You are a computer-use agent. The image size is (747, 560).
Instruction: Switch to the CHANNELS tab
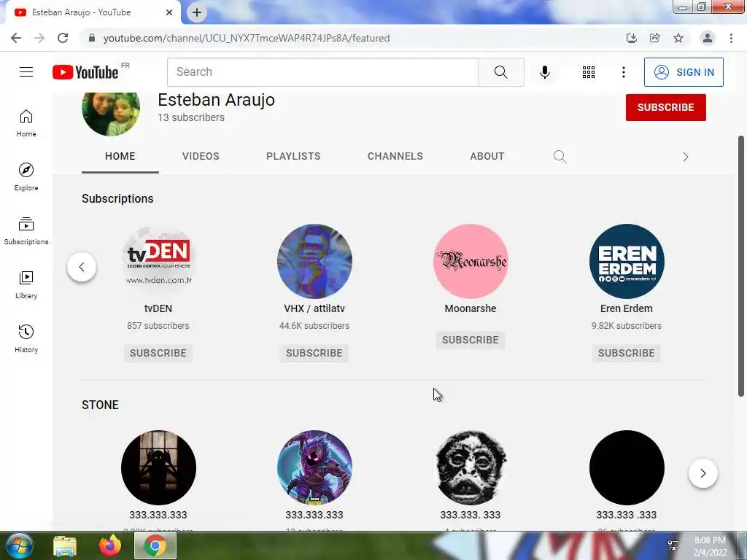point(395,156)
